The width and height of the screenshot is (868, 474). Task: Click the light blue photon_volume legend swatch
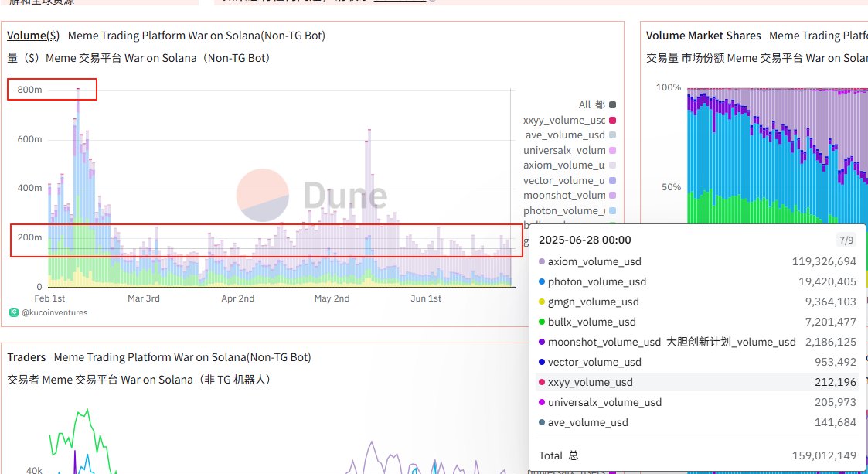[x=612, y=210]
